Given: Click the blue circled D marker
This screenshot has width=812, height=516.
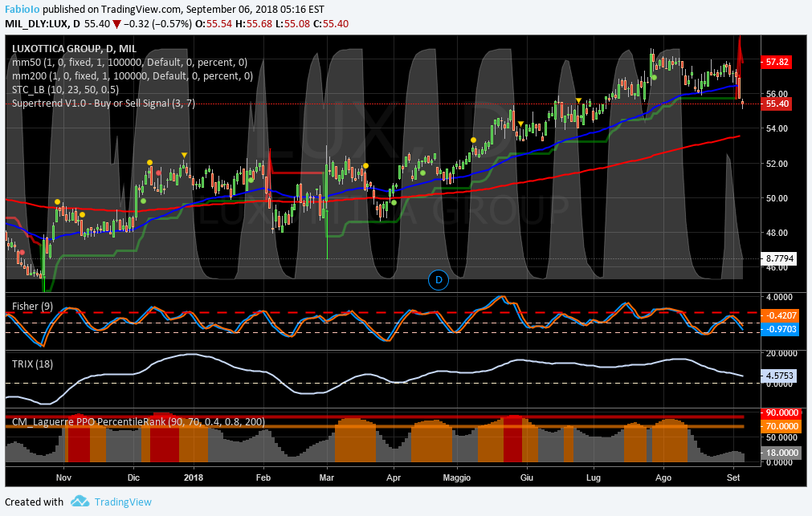Looking at the screenshot, I should (439, 280).
